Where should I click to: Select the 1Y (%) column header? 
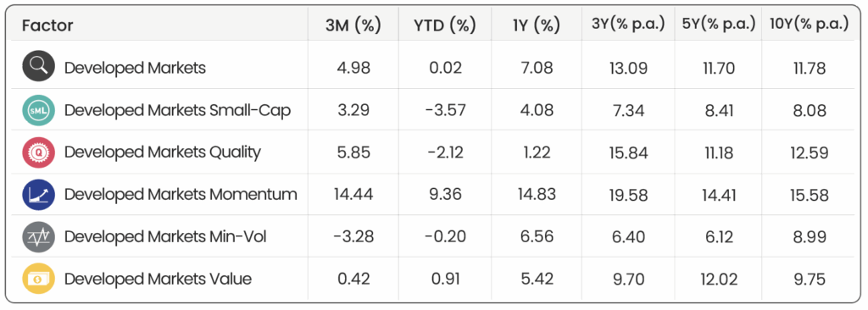tap(536, 25)
